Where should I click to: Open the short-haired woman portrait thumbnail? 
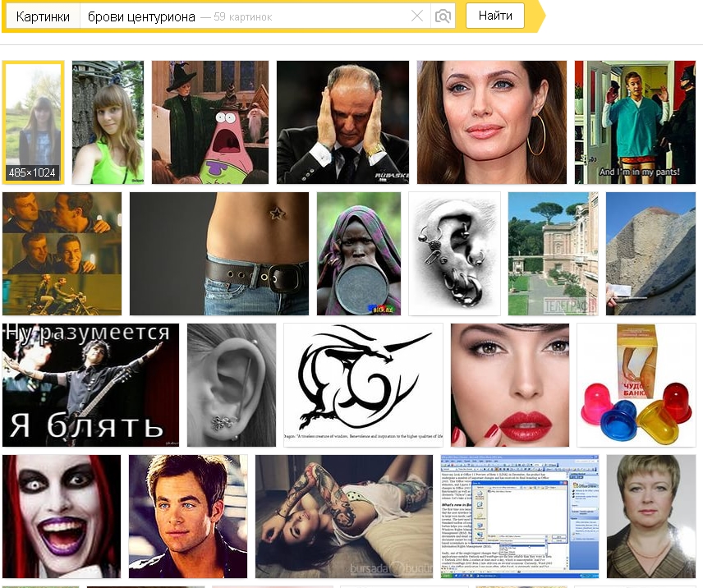pyautogui.click(x=651, y=517)
